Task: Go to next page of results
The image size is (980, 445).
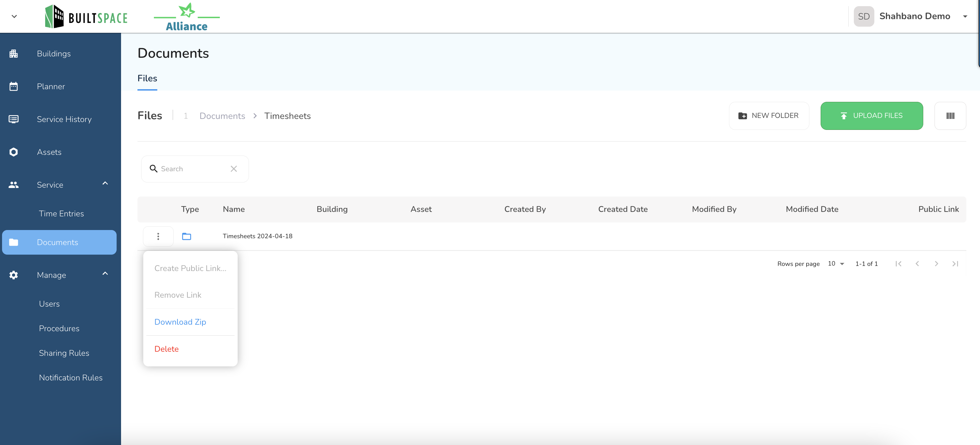Action: [936, 264]
